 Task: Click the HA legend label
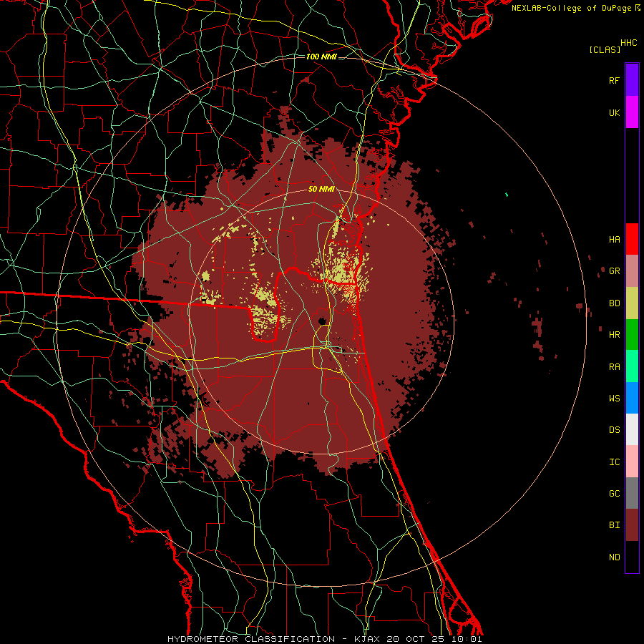click(614, 239)
